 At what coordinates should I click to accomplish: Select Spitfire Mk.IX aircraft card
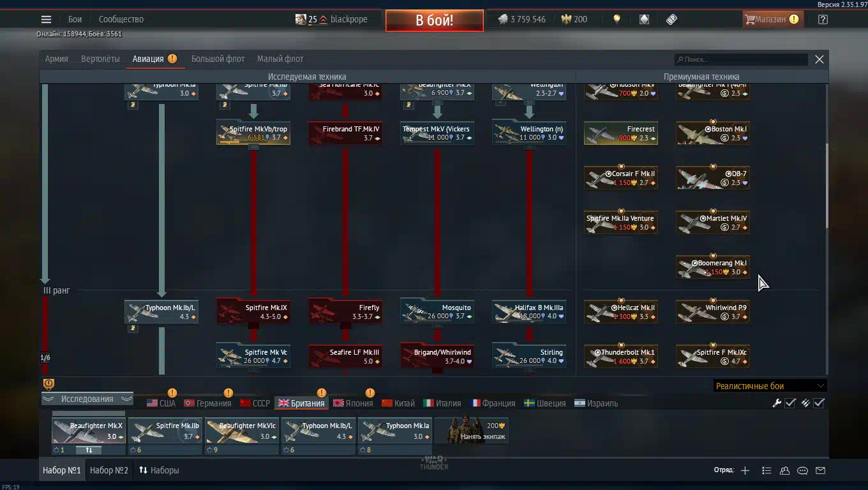(x=253, y=312)
